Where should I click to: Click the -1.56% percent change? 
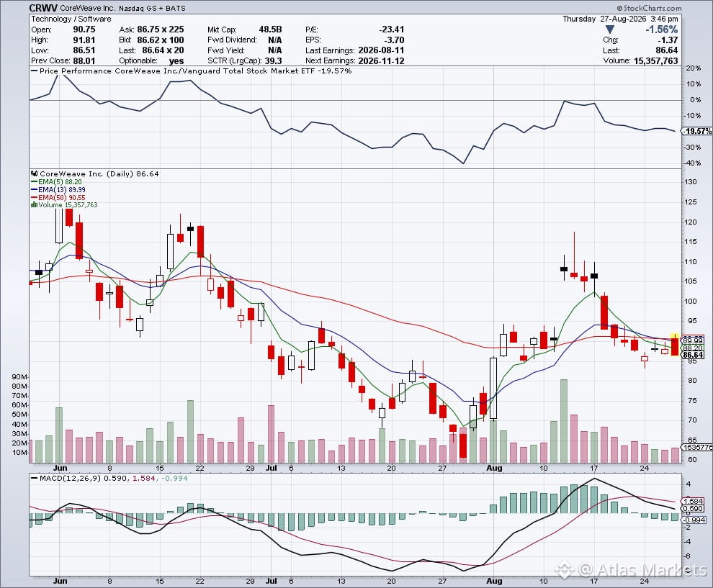tap(662, 30)
